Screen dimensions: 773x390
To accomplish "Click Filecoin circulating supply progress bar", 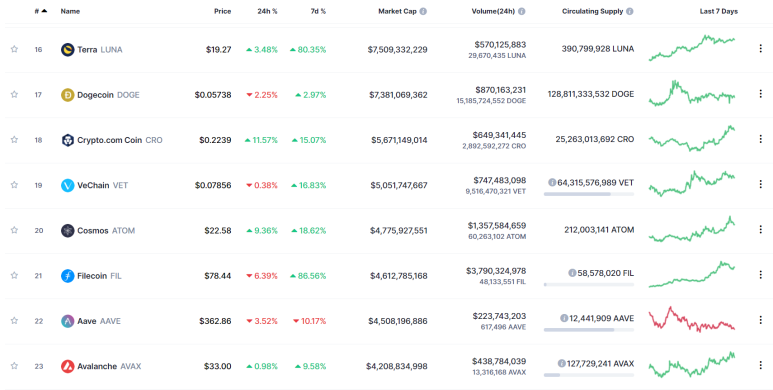I will point(589,284).
